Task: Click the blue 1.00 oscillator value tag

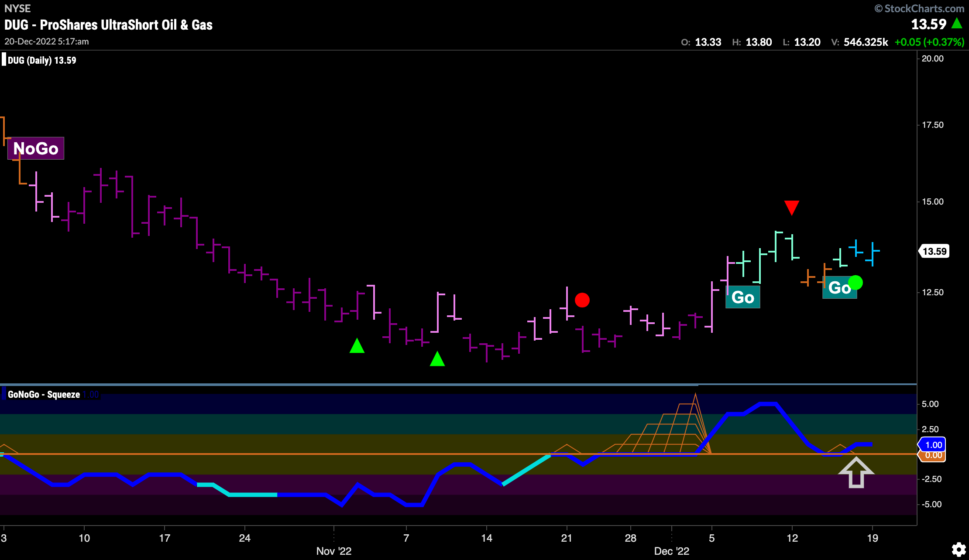Action: pos(933,445)
